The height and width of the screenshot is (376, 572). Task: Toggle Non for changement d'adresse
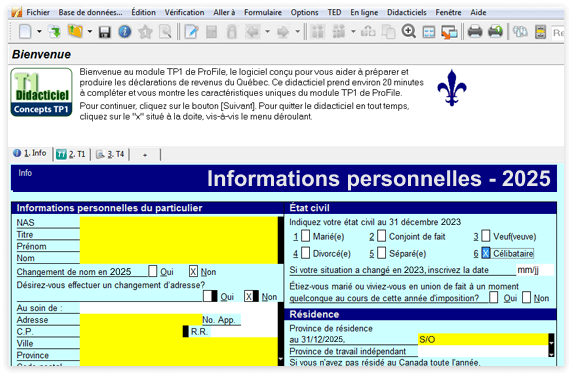pos(249,296)
